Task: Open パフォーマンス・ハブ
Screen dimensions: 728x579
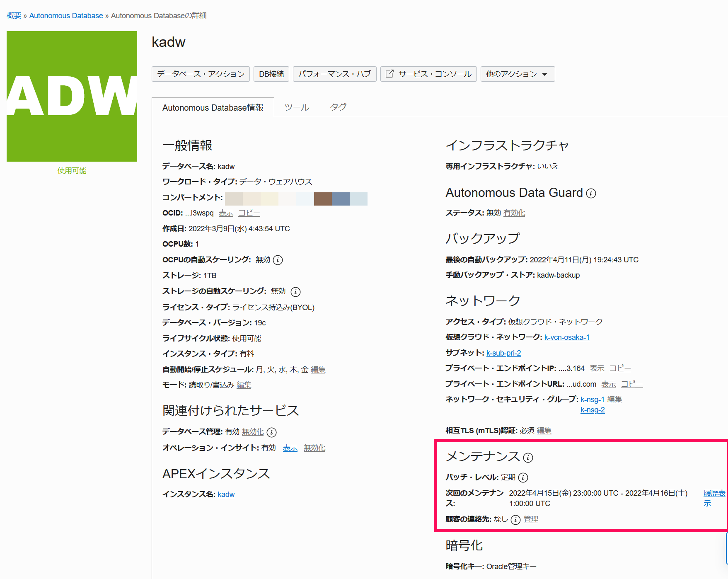Action: coord(334,74)
